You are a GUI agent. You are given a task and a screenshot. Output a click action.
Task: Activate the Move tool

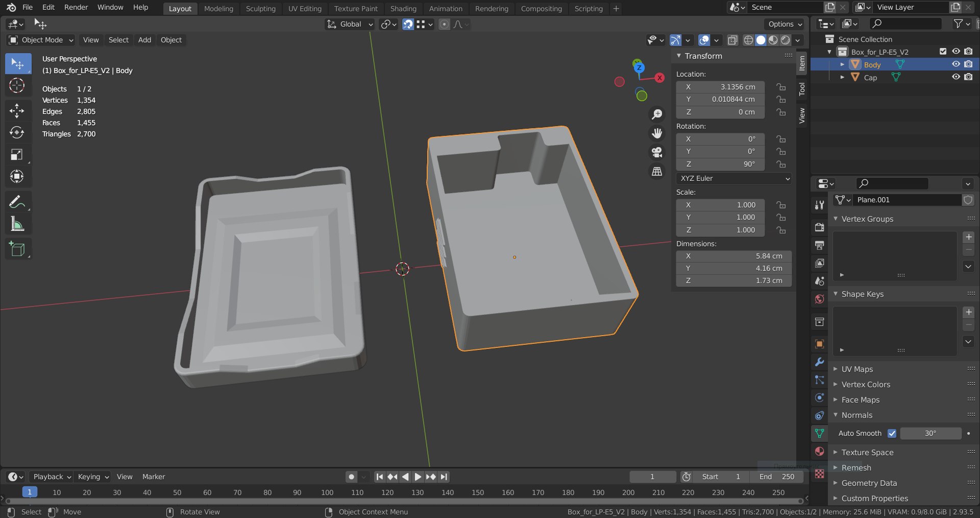point(17,110)
